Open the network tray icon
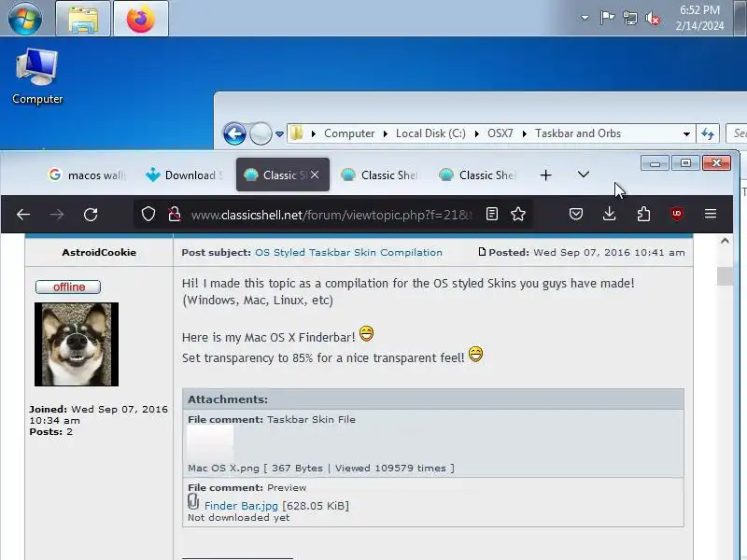 [629, 18]
